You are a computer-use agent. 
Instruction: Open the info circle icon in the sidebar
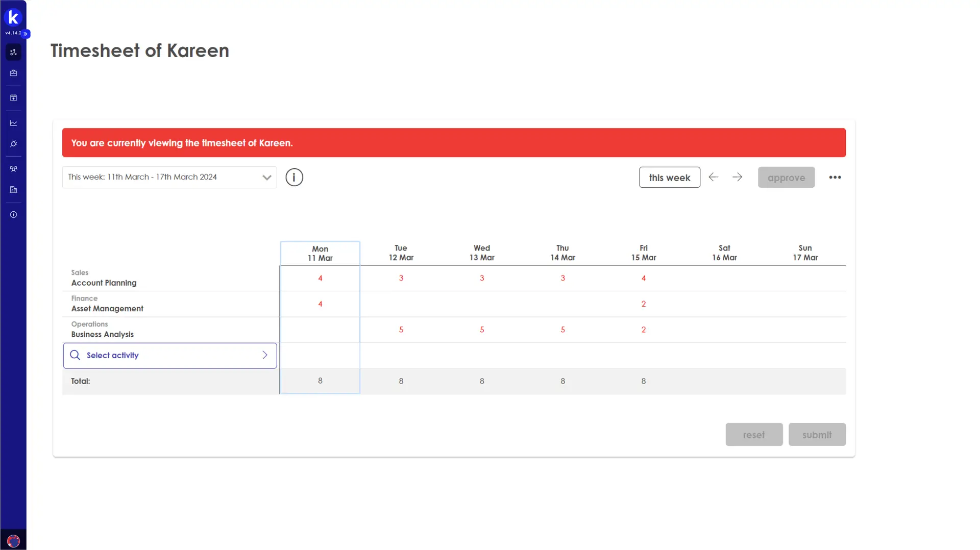(x=13, y=215)
